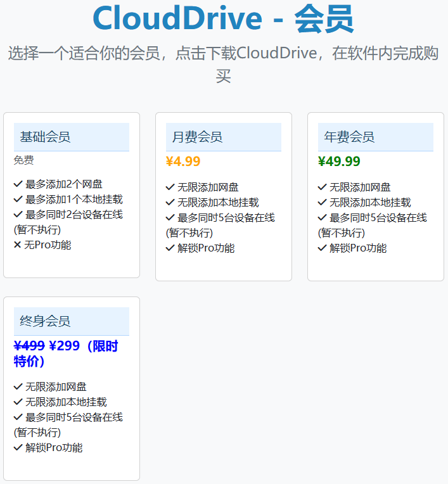Select the 年费会员 plan header
This screenshot has height=484, width=448.
coord(376,137)
